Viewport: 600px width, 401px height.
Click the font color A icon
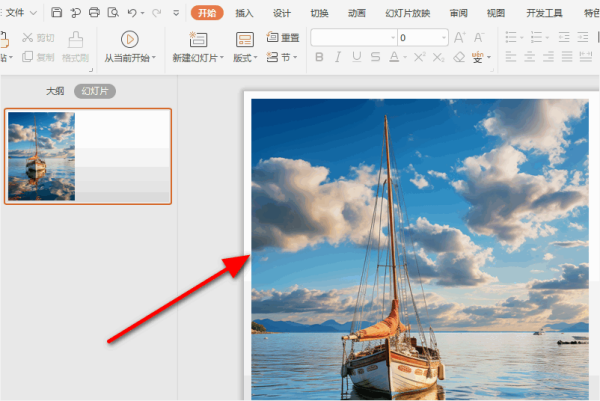tap(394, 57)
